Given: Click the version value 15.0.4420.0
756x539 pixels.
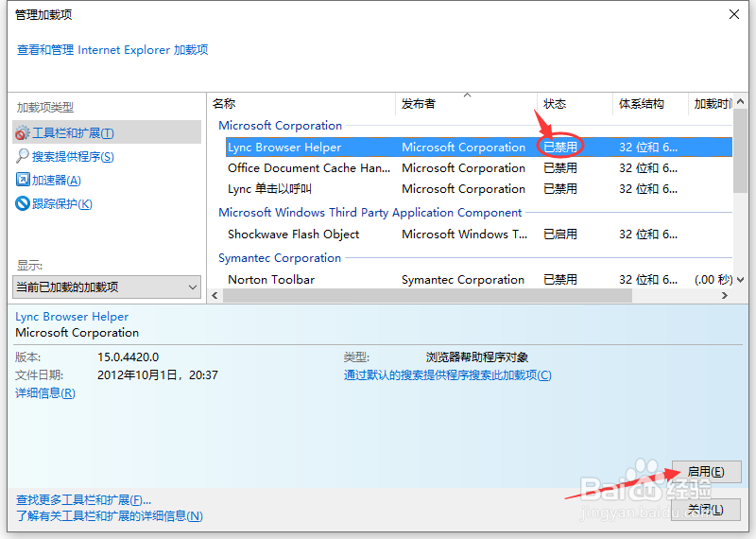Looking at the screenshot, I should [129, 357].
